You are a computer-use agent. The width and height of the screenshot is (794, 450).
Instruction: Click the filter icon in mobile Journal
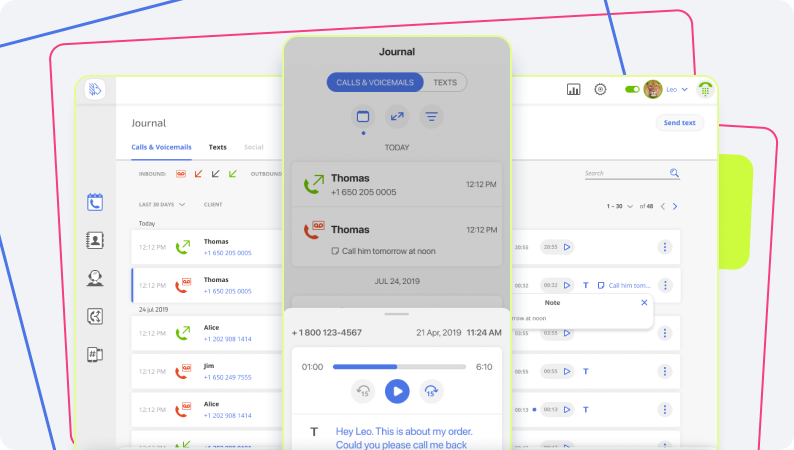point(430,117)
